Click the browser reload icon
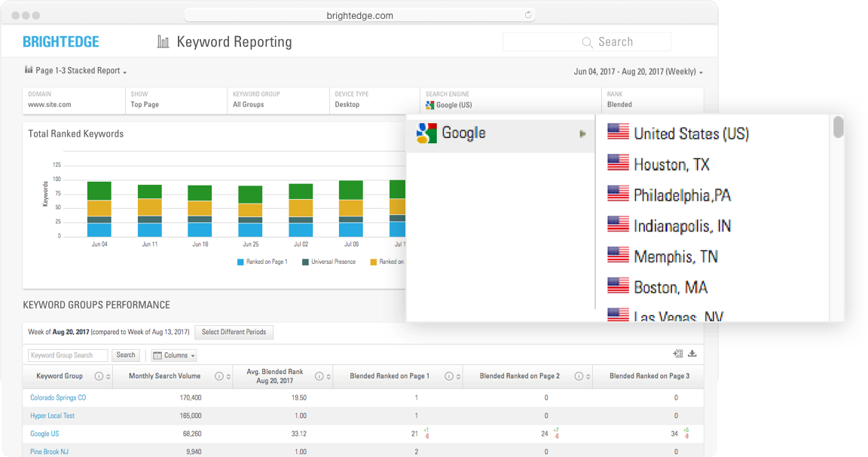The image size is (868, 457). (527, 15)
